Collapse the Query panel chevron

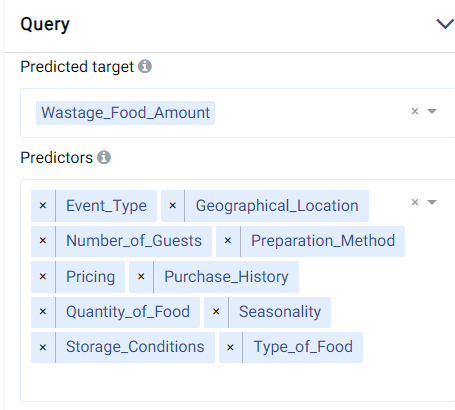tap(445, 24)
